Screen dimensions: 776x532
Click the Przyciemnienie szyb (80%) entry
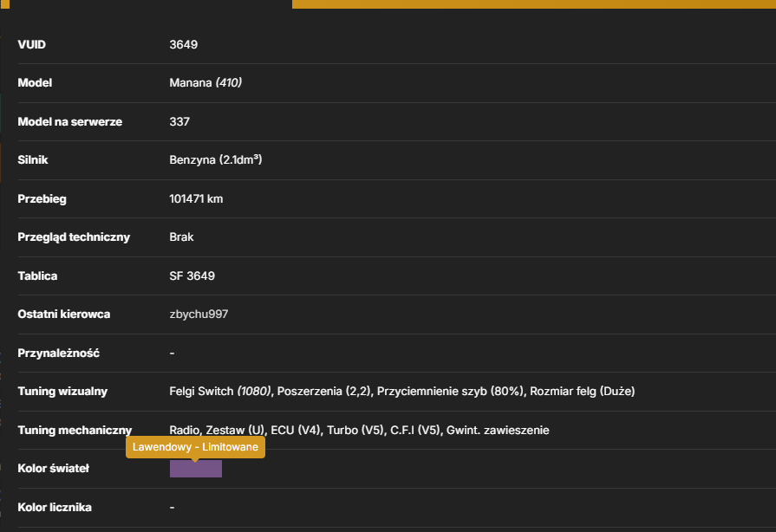(450, 391)
